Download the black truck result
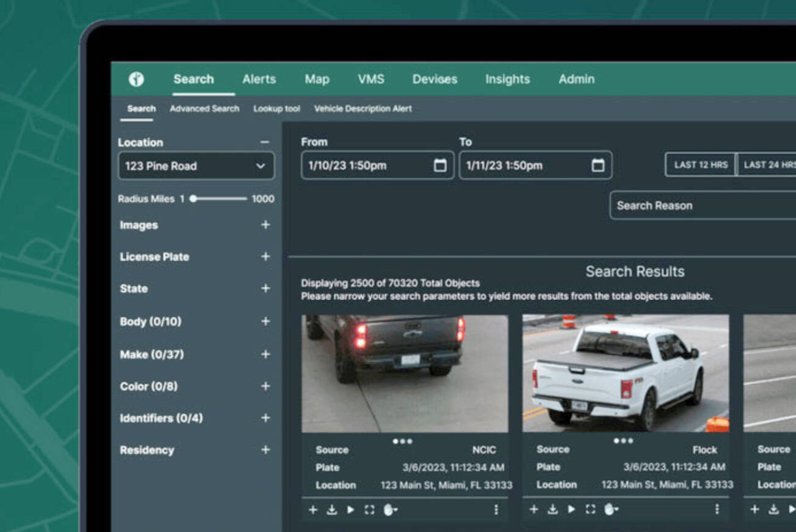Screen dimensions: 796x532 click(x=331, y=509)
